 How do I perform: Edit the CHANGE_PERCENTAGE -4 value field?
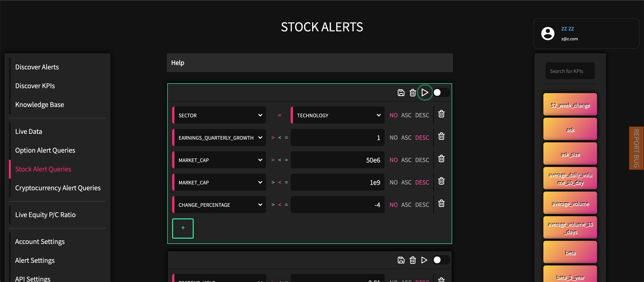pyautogui.click(x=338, y=205)
